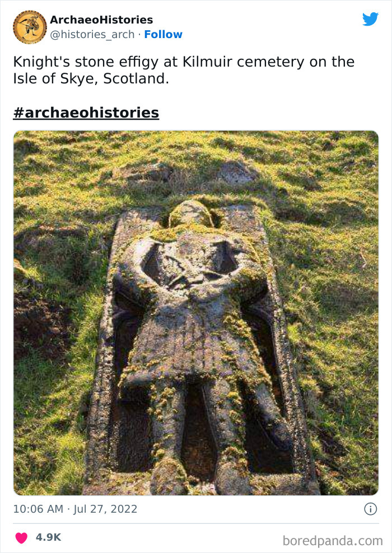This screenshot has width=392, height=553.
Task: Like the tweet with the heart icon
Action: point(21,537)
